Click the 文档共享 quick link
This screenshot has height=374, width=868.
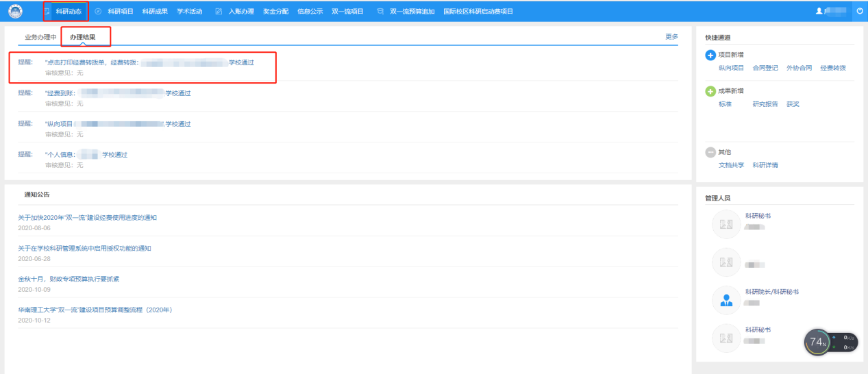731,165
